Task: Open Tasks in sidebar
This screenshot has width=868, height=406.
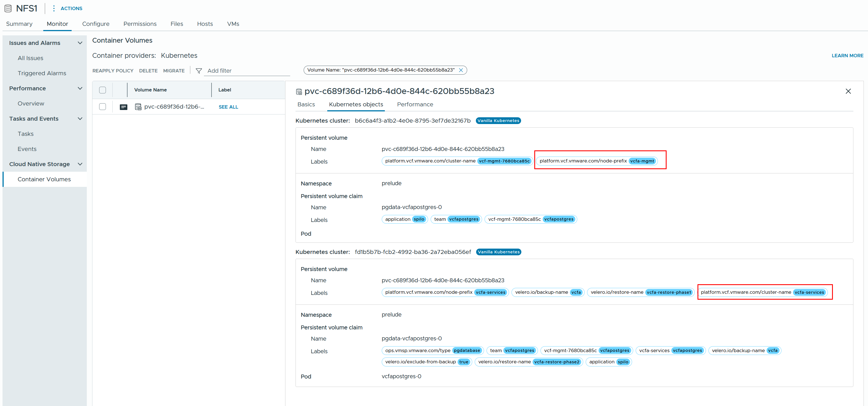Action: (x=26, y=134)
